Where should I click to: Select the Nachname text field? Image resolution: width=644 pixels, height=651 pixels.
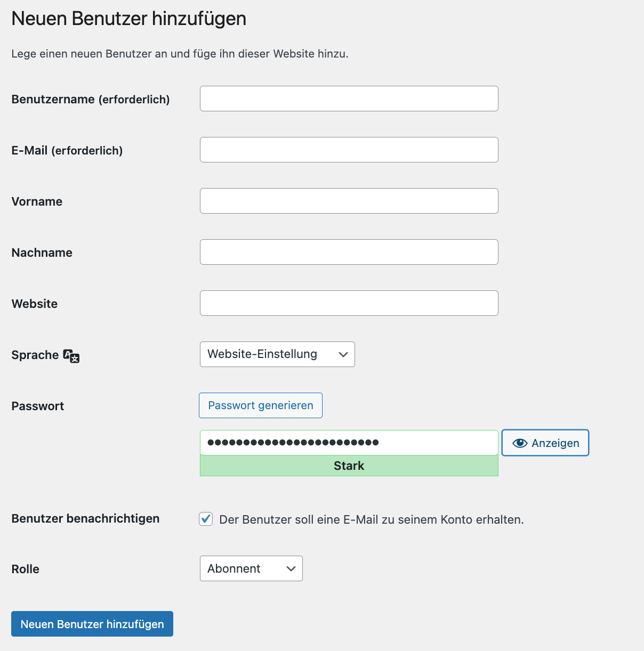(x=349, y=252)
